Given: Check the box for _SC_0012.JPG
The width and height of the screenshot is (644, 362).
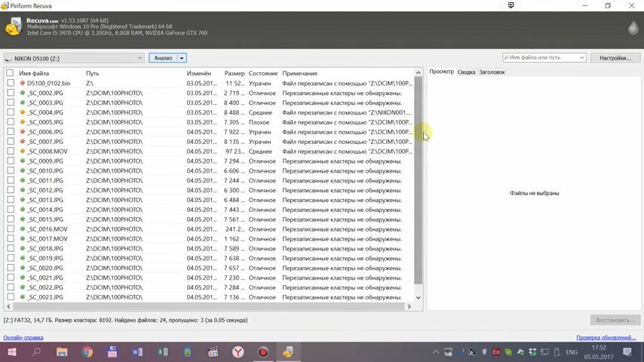Looking at the screenshot, I should coord(11,190).
